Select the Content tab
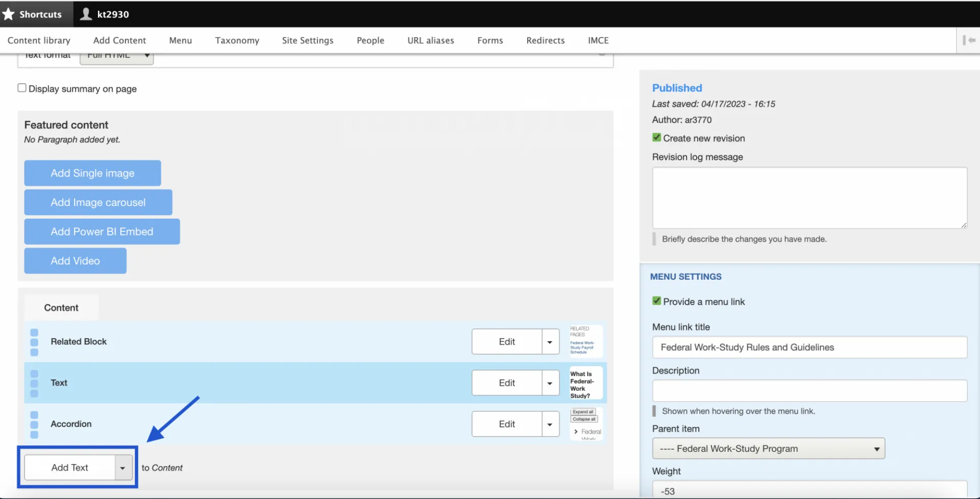Viewport: 980px width, 499px height. pyautogui.click(x=61, y=307)
